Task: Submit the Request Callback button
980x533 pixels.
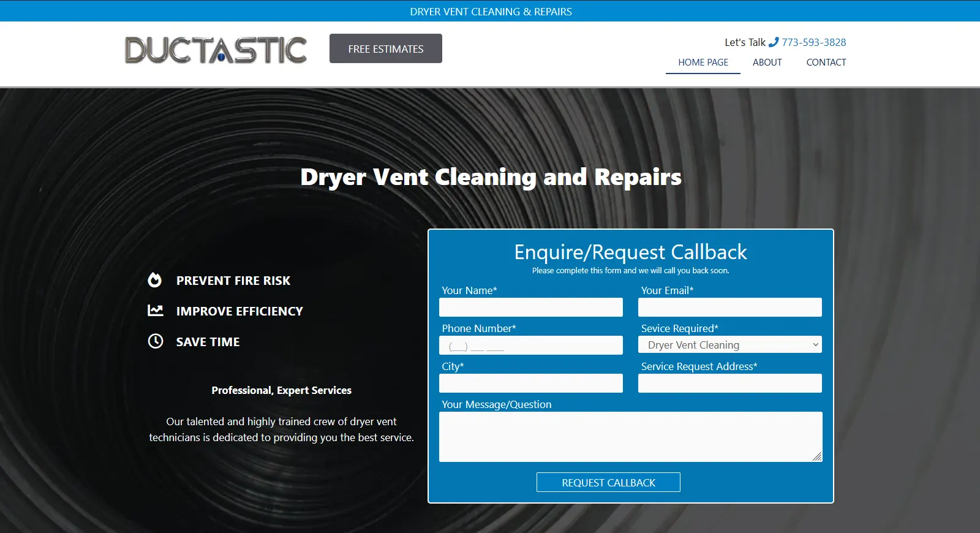Action: 608,482
